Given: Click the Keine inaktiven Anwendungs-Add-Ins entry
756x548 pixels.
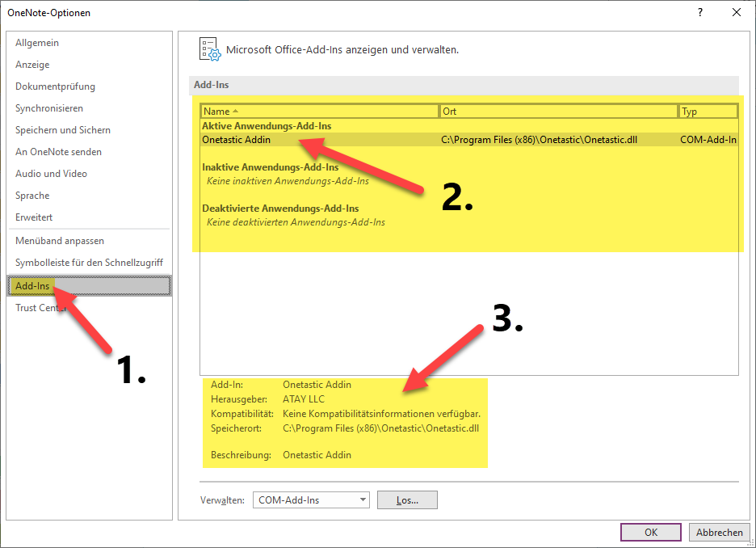Looking at the screenshot, I should (x=288, y=181).
